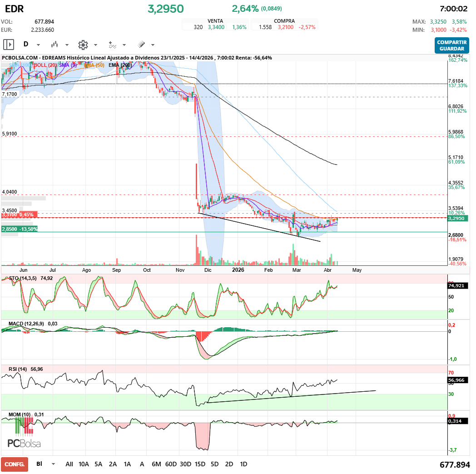Viewport: 476px width, 474px height.
Task: Click the MOM (10) panel label
Action: pyautogui.click(x=20, y=414)
